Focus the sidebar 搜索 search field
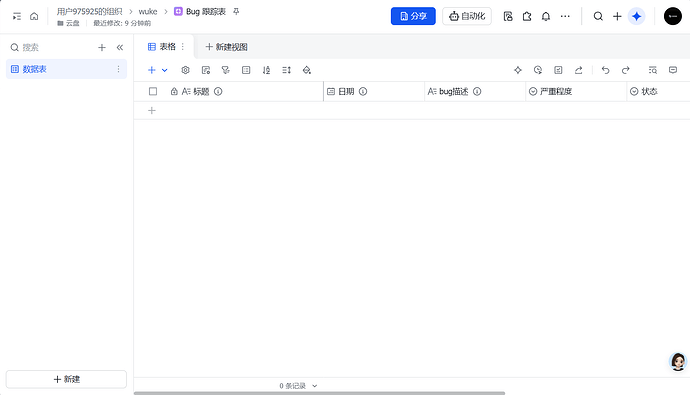The height and width of the screenshot is (395, 690). click(x=51, y=47)
